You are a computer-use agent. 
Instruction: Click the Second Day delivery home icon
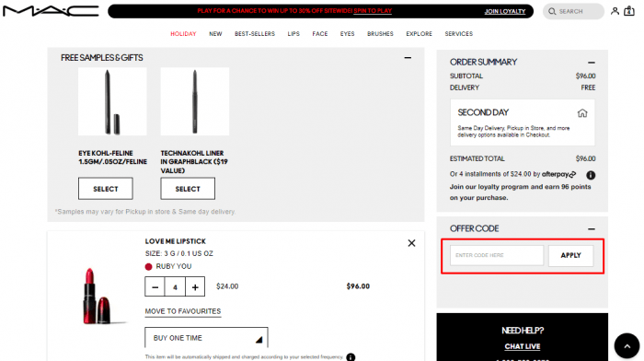coord(582,113)
